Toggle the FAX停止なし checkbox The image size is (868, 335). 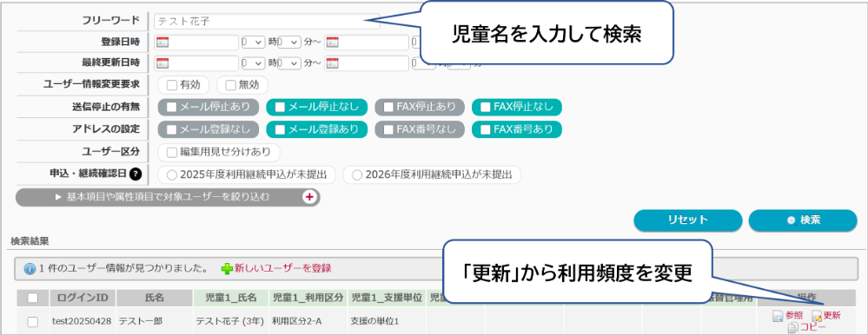coord(486,107)
